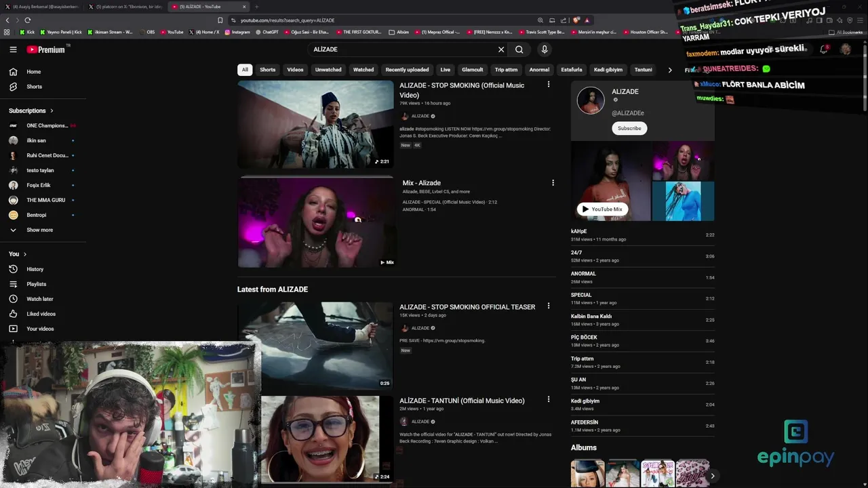Screen dimensions: 868x488
Task: Open the notifications bell
Action: [823, 49]
